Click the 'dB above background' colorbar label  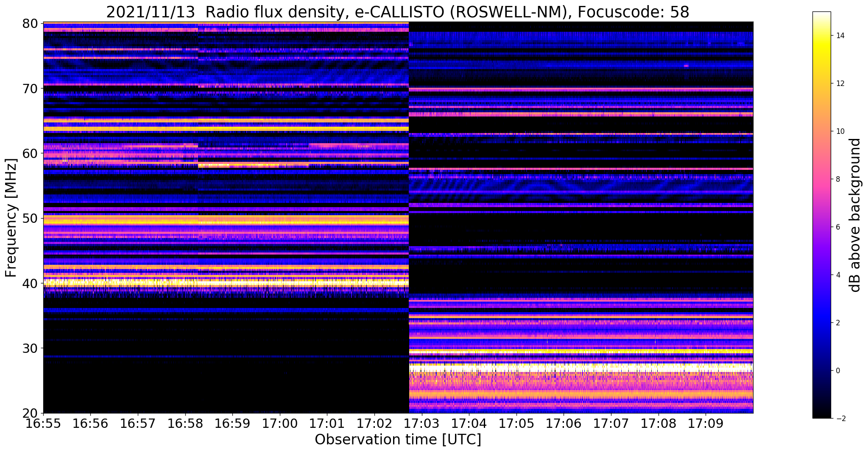855,215
